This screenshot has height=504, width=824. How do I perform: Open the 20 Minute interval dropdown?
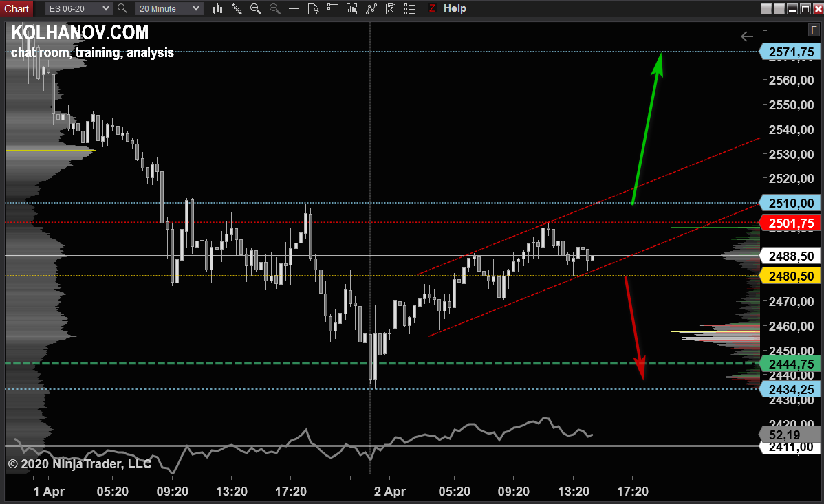tap(169, 9)
